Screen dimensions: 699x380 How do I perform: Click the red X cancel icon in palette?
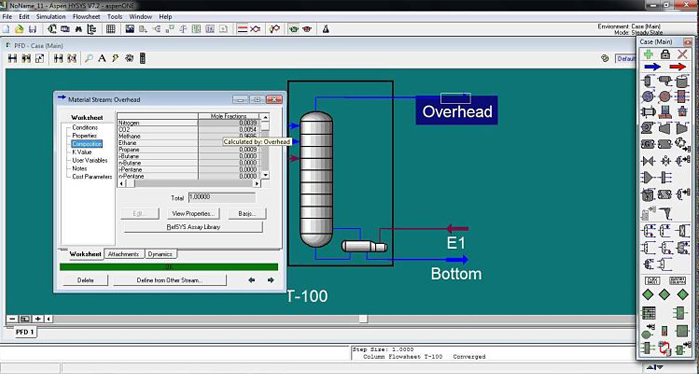pos(682,54)
